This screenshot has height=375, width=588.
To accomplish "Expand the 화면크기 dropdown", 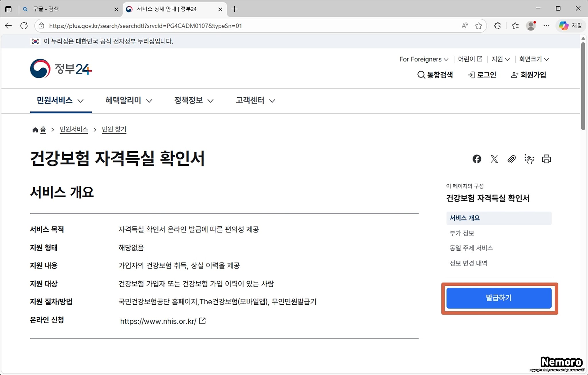I will (x=534, y=59).
